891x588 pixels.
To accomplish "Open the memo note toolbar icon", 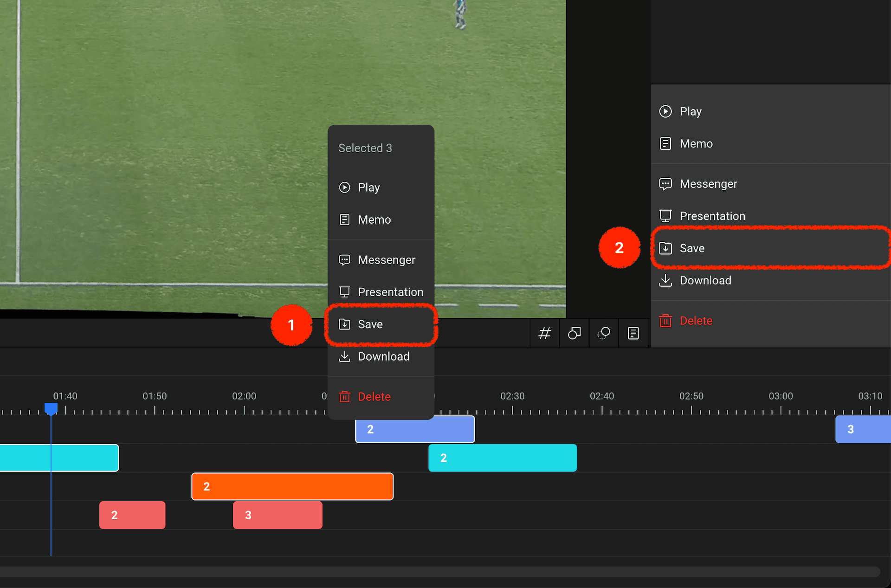I will click(633, 333).
